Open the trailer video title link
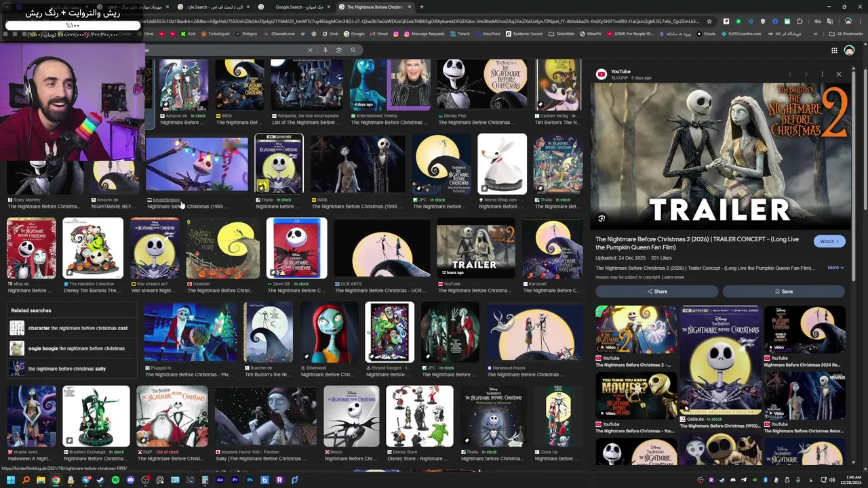Viewport: 868px width, 488px height. click(x=698, y=243)
